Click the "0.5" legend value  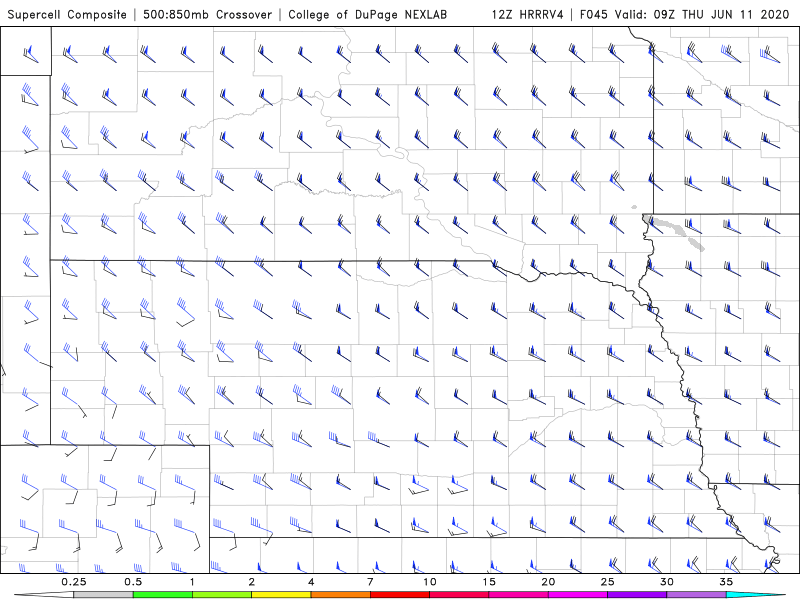[133, 582]
